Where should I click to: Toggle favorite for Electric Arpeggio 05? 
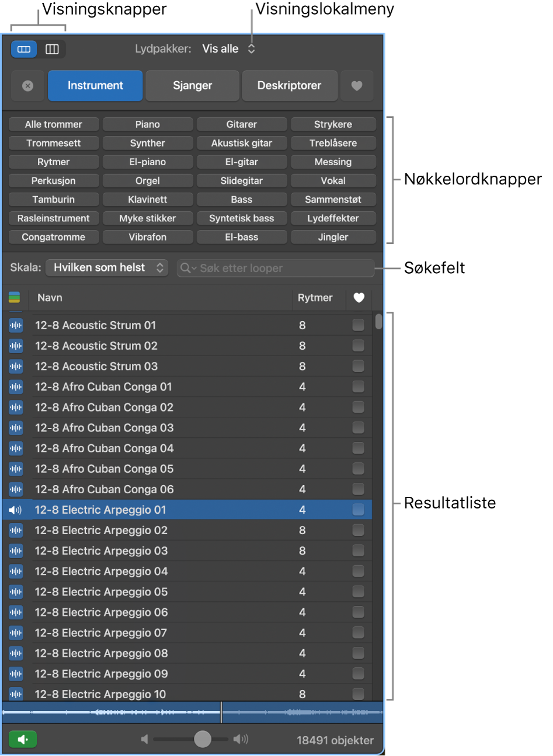coord(358,592)
